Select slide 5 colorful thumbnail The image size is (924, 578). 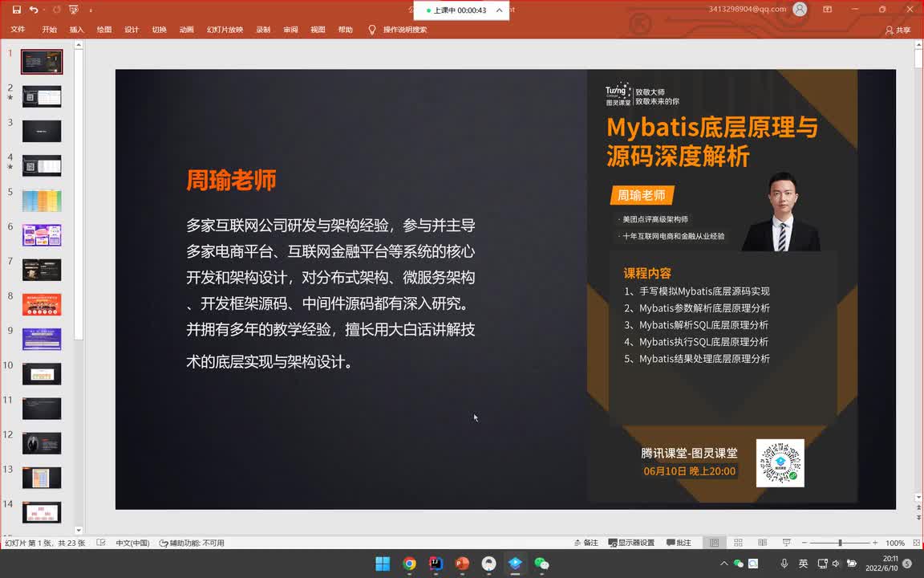click(x=42, y=201)
